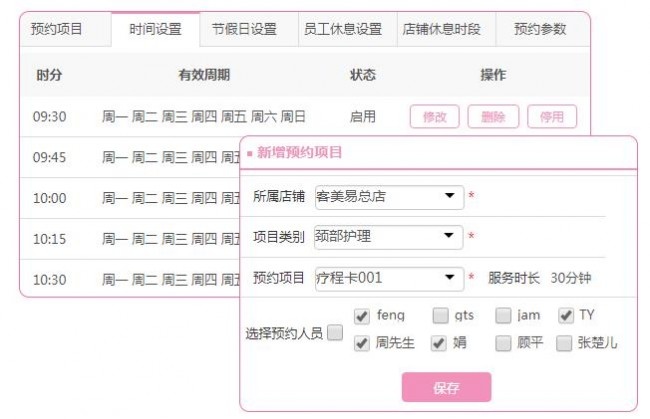The width and height of the screenshot is (650, 419).
Task: Check the gts staff checkbox
Action: click(441, 316)
